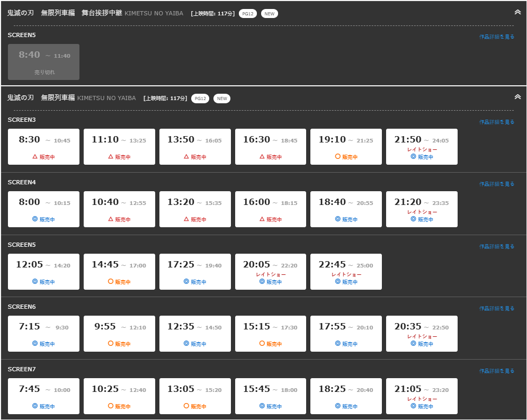This screenshot has width=527, height=420.
Task: Click PG12 badge on 舞台挨拶中継 title
Action: pyautogui.click(x=248, y=14)
